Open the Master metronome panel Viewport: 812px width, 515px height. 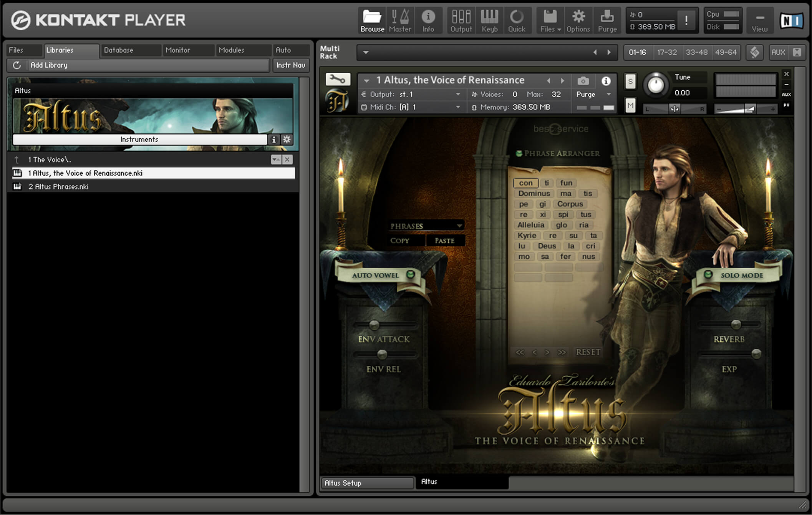click(x=400, y=20)
